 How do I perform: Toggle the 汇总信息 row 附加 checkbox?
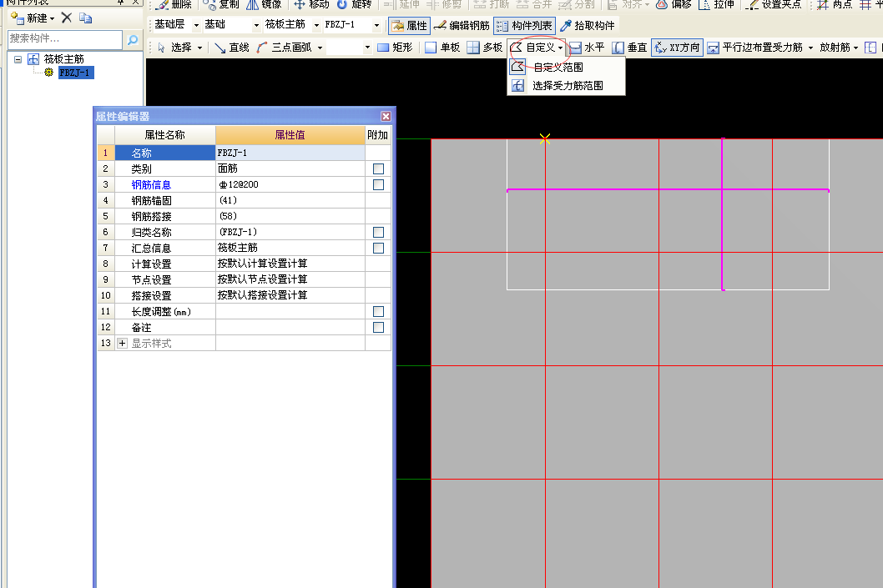click(378, 249)
